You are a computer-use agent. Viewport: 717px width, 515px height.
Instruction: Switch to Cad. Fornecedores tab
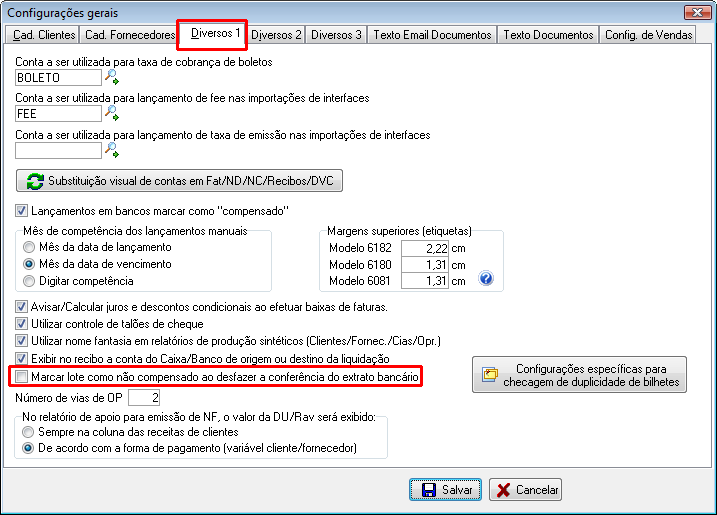[129, 35]
